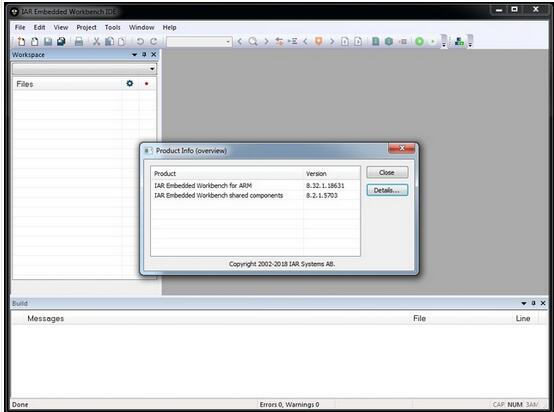This screenshot has width=554, height=412.
Task: Click Debug without Downloading small green icon
Action: 432,42
